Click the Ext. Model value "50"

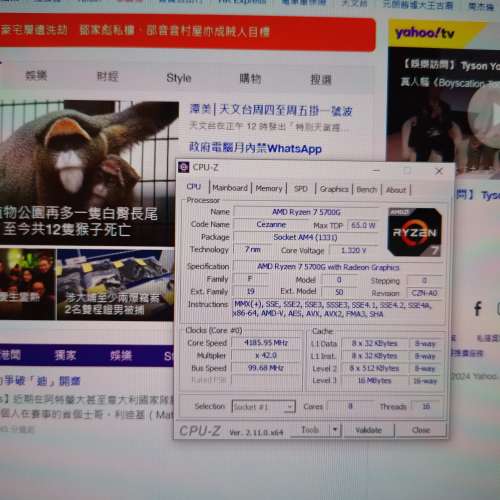[339, 292]
